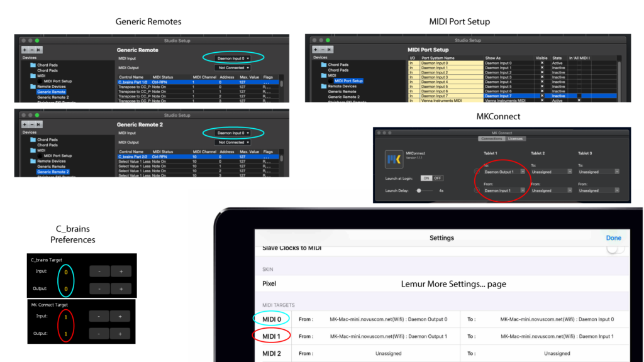Click the remove device minus icon in Generic Remote window

[31, 50]
